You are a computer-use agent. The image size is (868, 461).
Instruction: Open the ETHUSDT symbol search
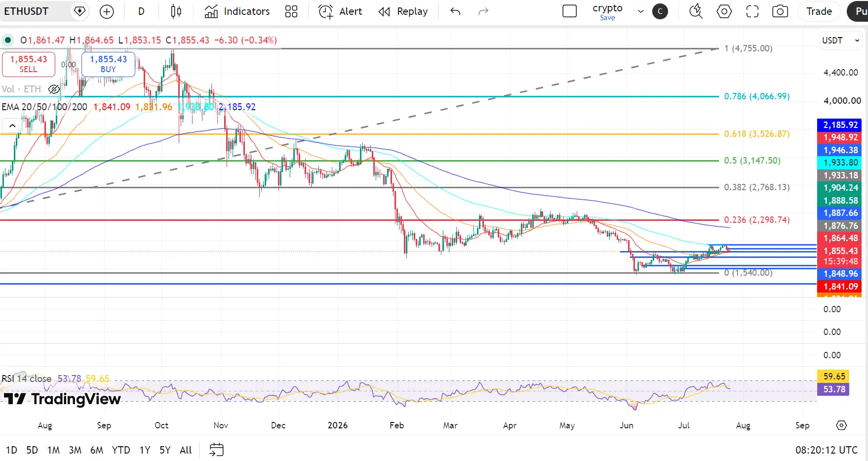27,11
